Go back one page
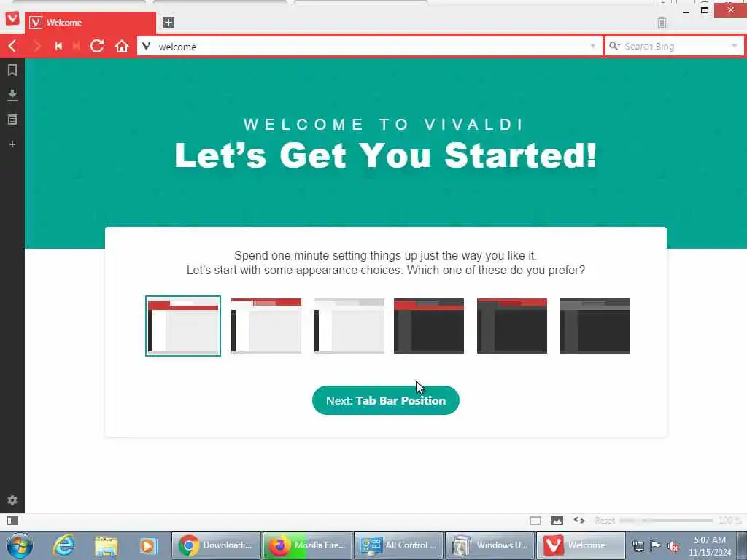The width and height of the screenshot is (747, 560). pos(12,46)
